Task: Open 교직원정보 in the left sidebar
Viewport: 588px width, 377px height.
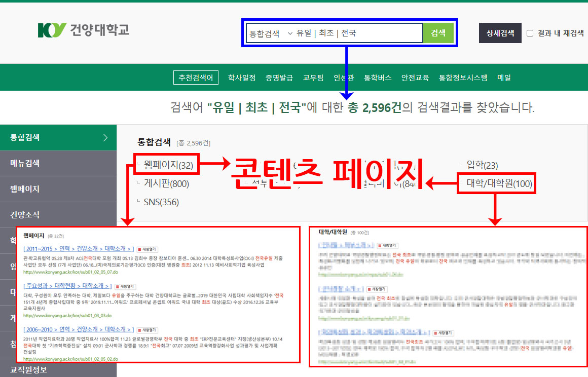Action: pyautogui.click(x=29, y=369)
